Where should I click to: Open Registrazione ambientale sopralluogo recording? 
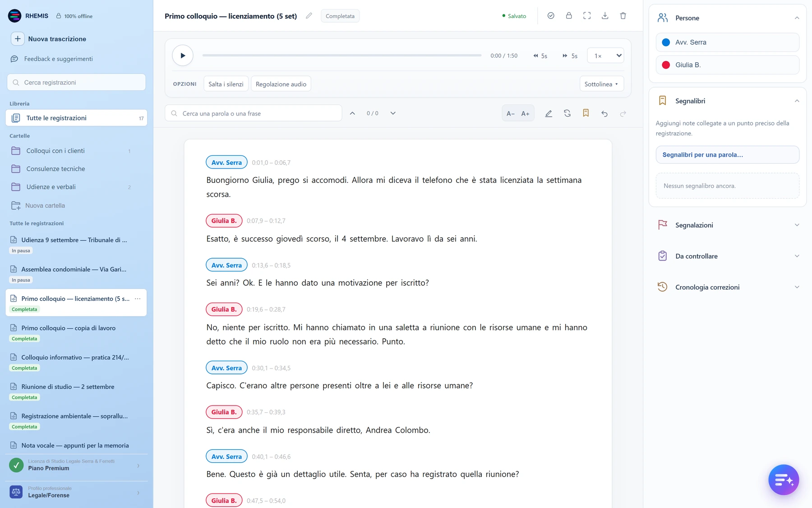click(76, 420)
